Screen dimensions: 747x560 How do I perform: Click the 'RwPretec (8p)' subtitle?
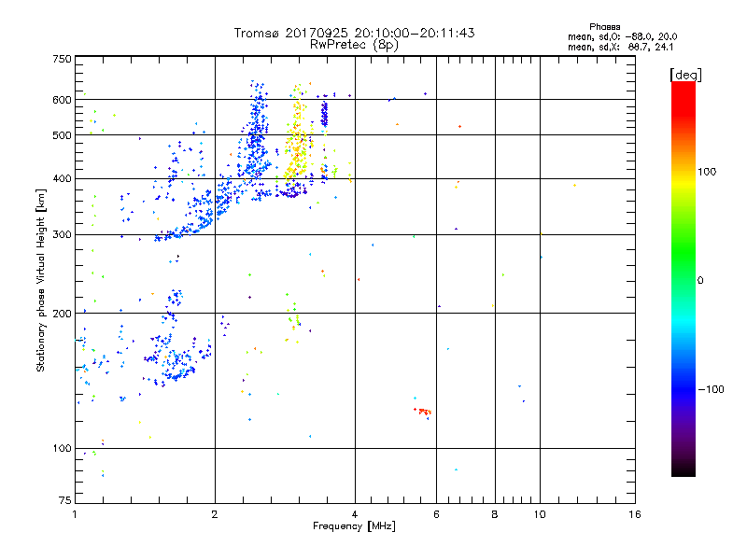pyautogui.click(x=354, y=45)
